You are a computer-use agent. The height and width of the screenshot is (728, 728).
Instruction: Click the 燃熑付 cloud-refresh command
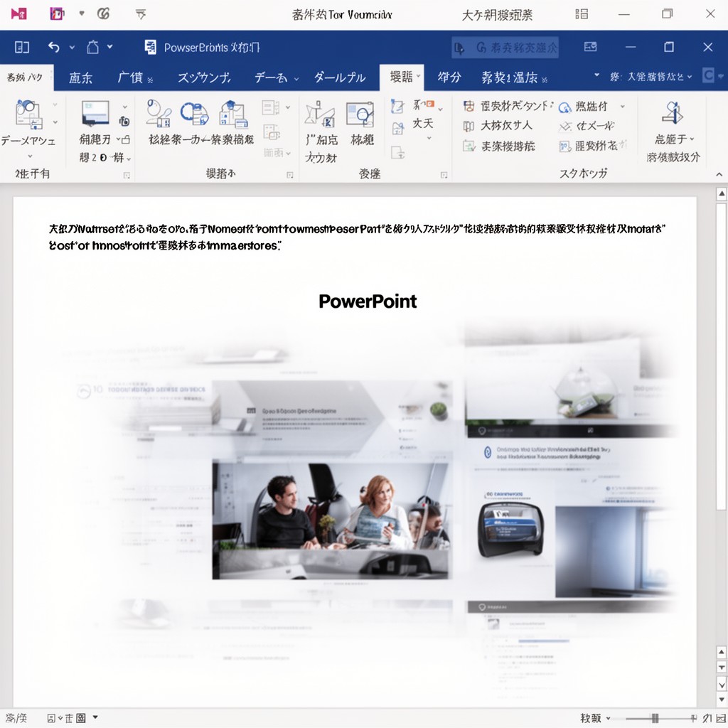tap(583, 107)
